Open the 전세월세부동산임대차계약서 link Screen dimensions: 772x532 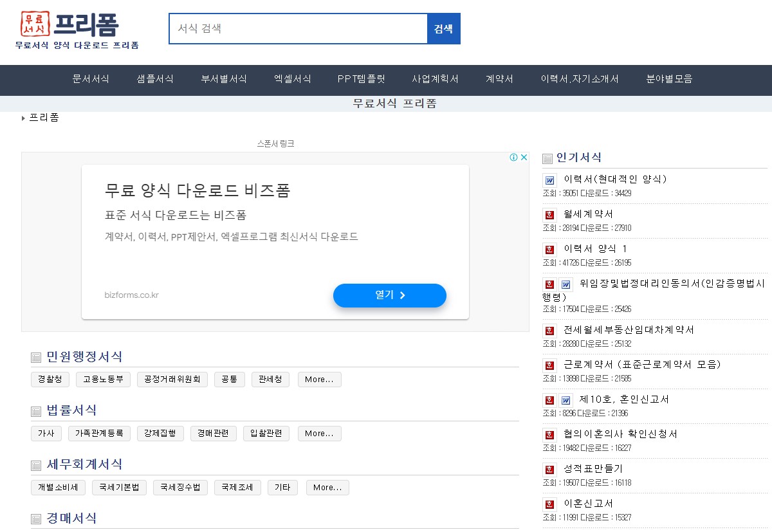click(x=629, y=330)
